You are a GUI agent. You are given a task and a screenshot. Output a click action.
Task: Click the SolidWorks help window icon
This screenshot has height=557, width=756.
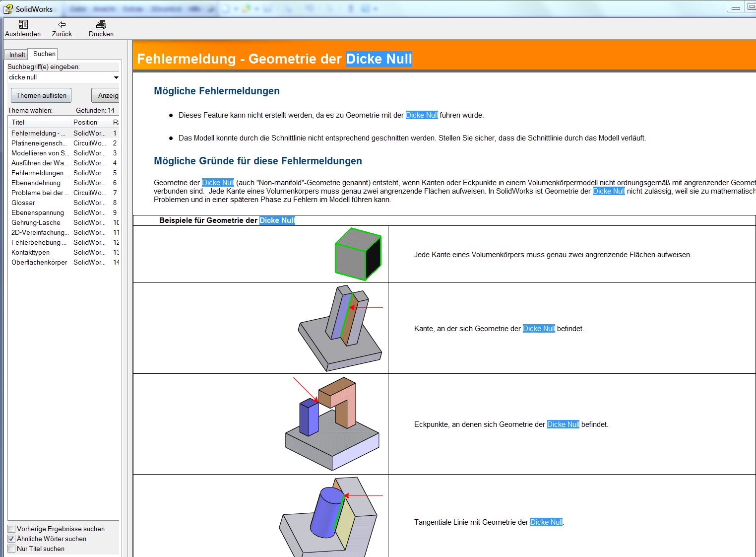8,8
